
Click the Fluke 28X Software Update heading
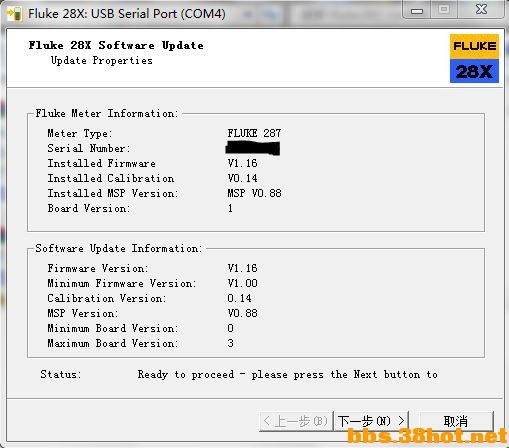[x=116, y=45]
